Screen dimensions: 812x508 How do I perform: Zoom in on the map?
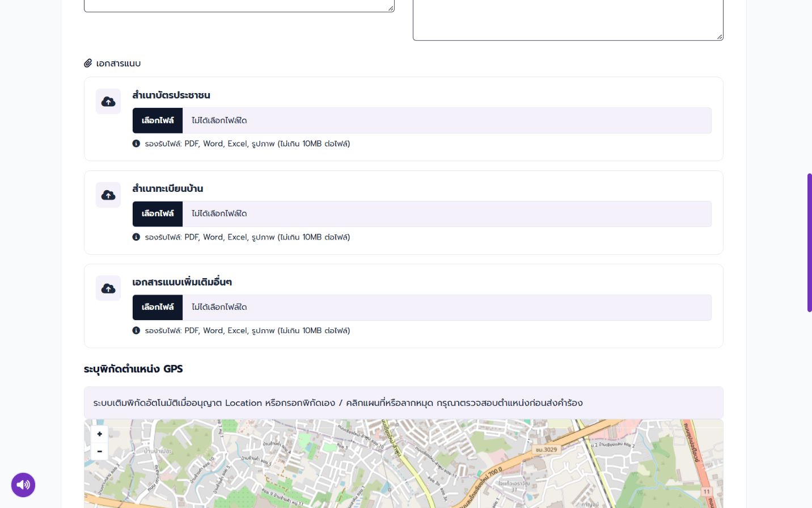pyautogui.click(x=99, y=434)
